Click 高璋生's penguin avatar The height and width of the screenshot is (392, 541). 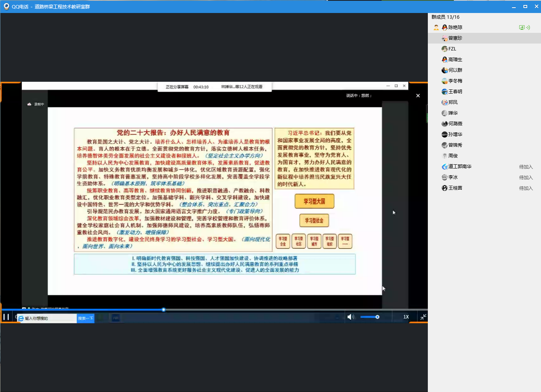pyautogui.click(x=444, y=60)
